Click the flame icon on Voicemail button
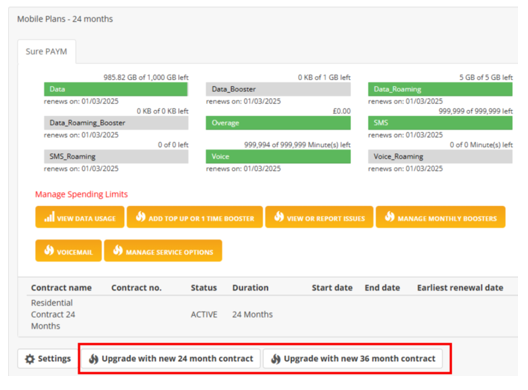528x390 pixels. (49, 250)
